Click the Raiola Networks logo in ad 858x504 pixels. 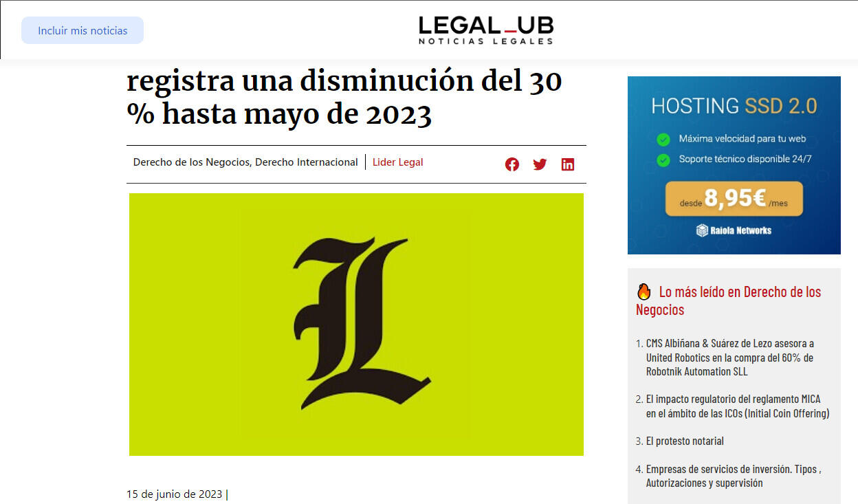pyautogui.click(x=734, y=230)
